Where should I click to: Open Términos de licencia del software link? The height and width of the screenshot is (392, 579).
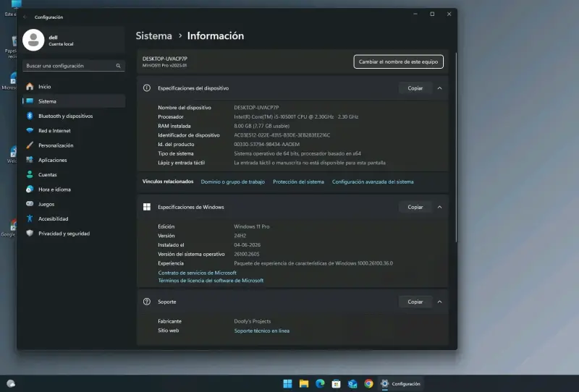click(211, 281)
